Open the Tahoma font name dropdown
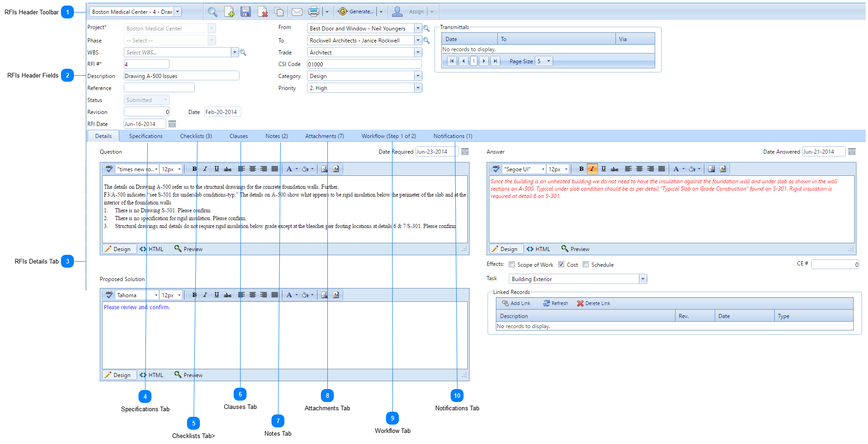This screenshot has height=444, width=868. click(156, 295)
